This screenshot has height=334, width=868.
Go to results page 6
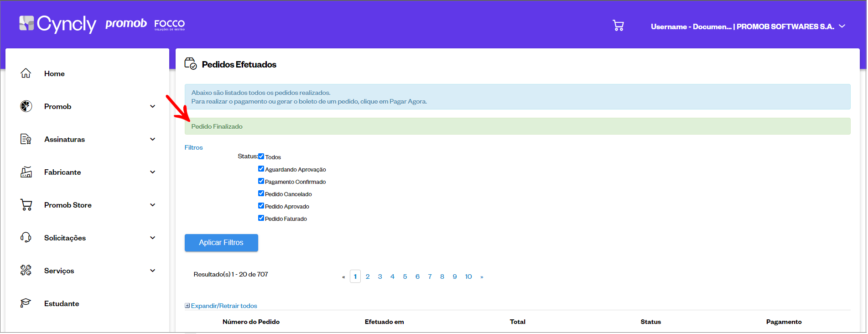coord(417,277)
